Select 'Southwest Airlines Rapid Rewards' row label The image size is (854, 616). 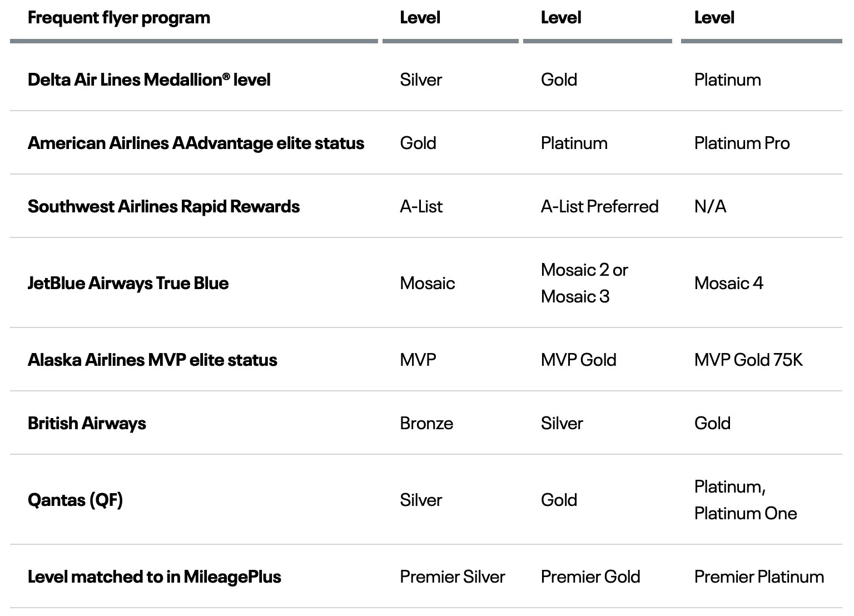[x=163, y=207]
